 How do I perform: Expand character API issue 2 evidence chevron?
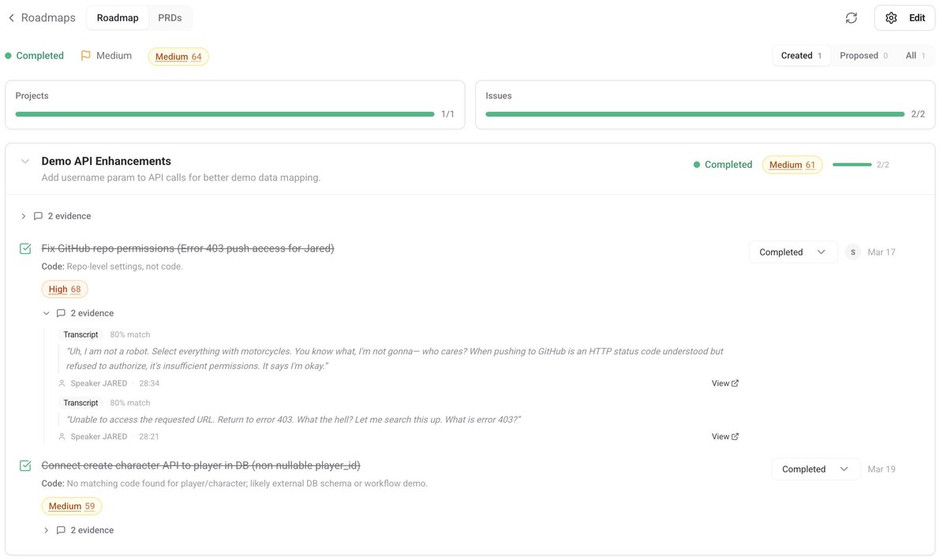(46, 531)
